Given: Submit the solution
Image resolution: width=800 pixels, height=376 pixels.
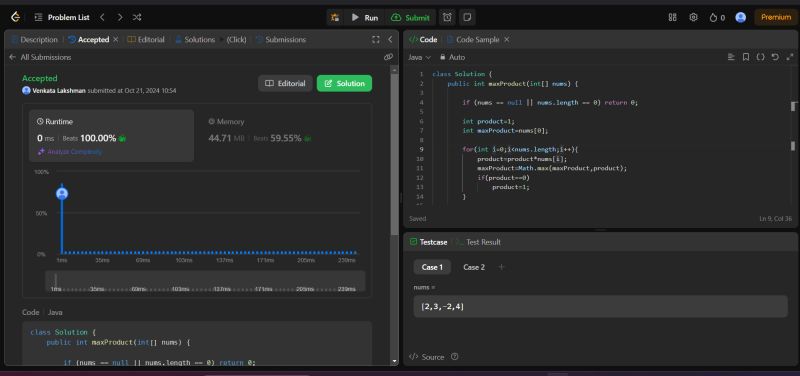Looking at the screenshot, I should point(410,17).
